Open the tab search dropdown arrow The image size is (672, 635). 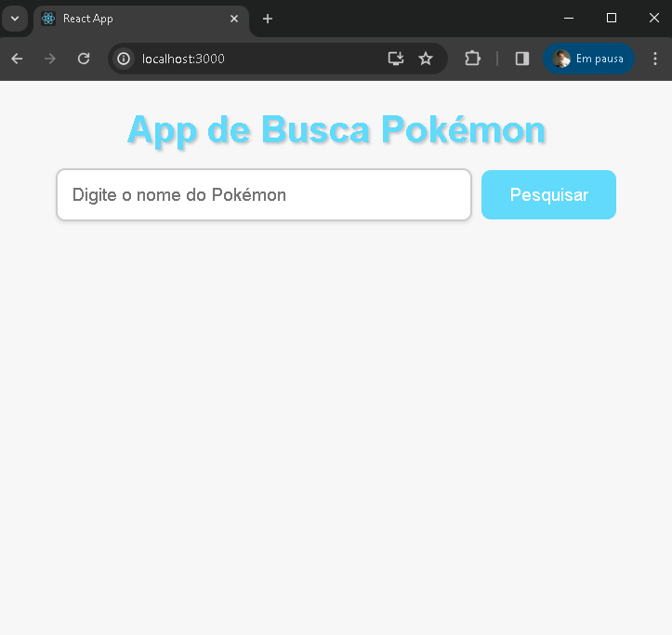point(15,19)
